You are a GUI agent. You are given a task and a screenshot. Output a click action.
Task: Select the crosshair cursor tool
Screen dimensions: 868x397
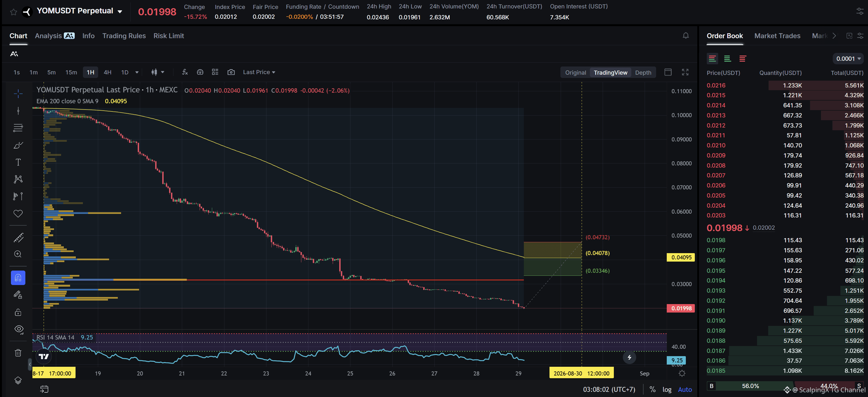(x=18, y=94)
